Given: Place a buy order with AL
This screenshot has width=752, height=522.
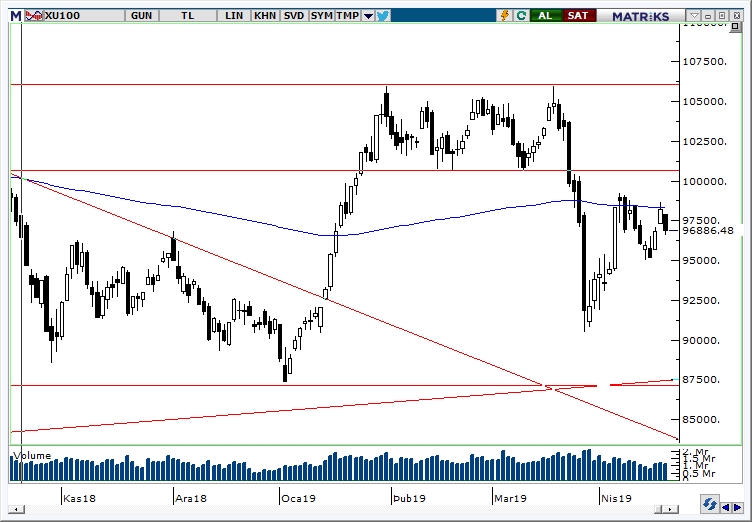Looking at the screenshot, I should click(545, 15).
